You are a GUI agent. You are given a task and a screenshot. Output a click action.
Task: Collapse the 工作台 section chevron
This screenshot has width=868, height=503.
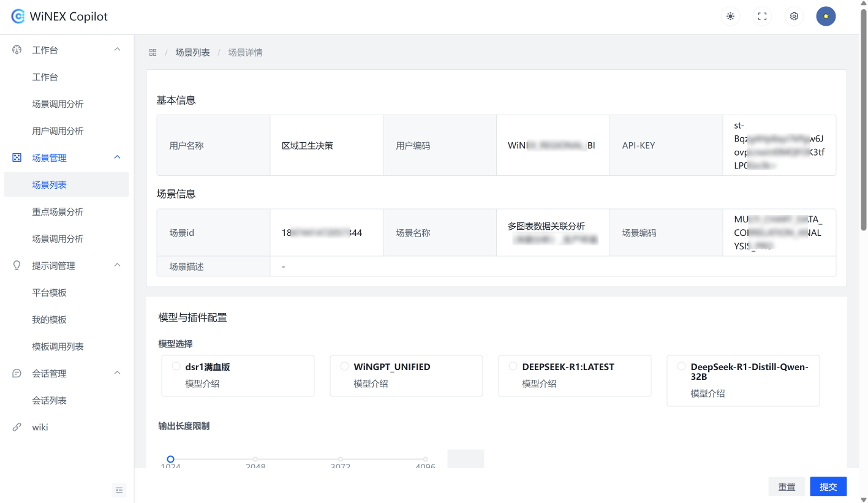point(117,50)
